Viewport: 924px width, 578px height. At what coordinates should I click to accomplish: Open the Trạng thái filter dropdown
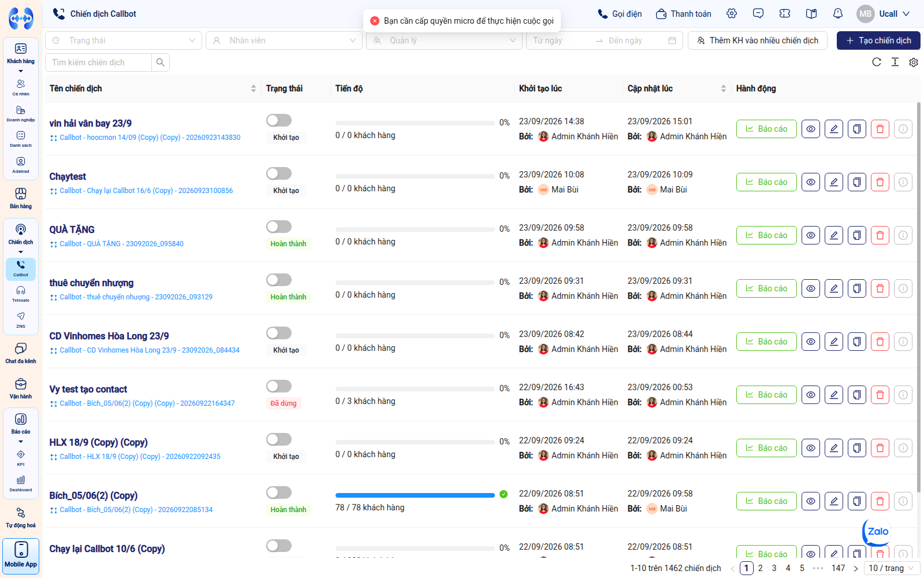[x=124, y=40]
